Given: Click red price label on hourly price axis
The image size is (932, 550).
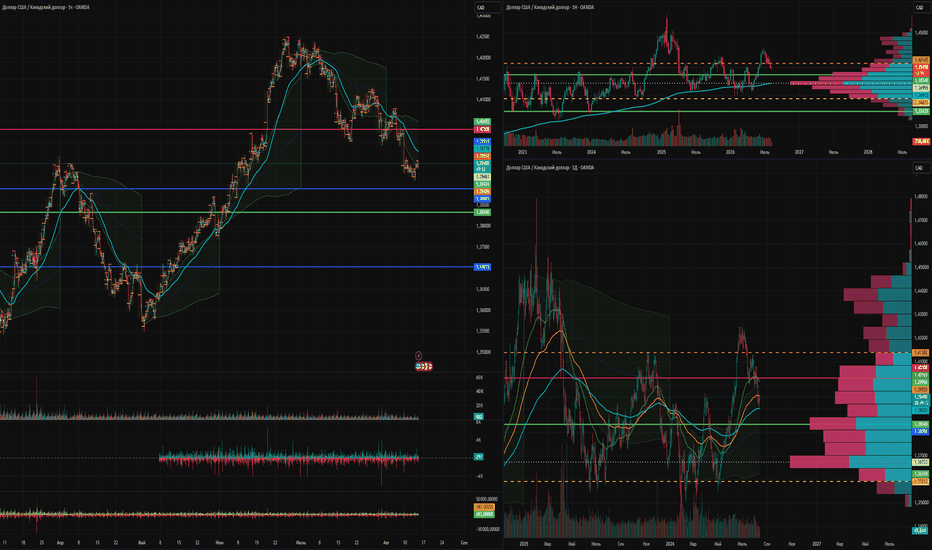Looking at the screenshot, I should [482, 129].
